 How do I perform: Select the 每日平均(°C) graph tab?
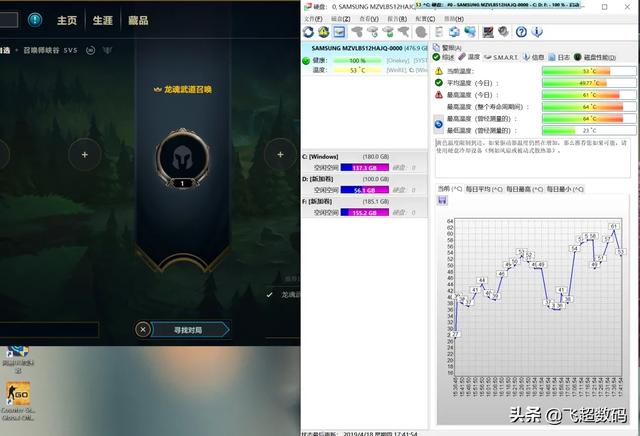click(x=484, y=189)
